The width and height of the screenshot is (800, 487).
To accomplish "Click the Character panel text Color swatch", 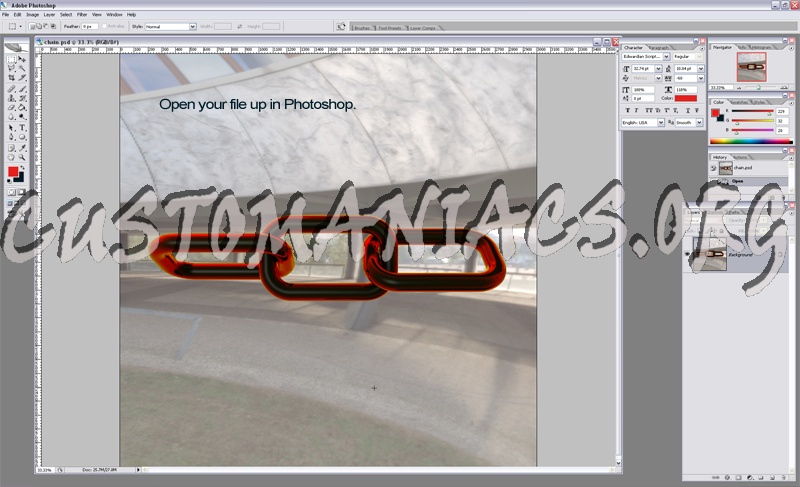I will [x=686, y=98].
